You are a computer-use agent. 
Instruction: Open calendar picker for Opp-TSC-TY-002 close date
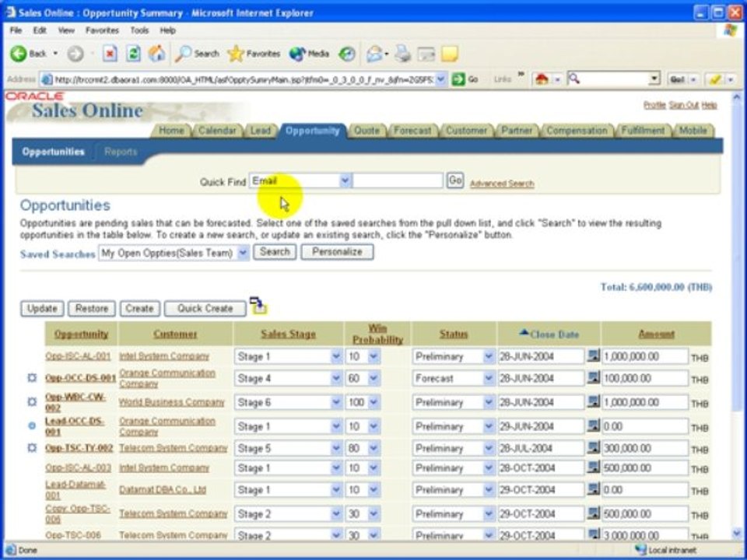(x=593, y=447)
